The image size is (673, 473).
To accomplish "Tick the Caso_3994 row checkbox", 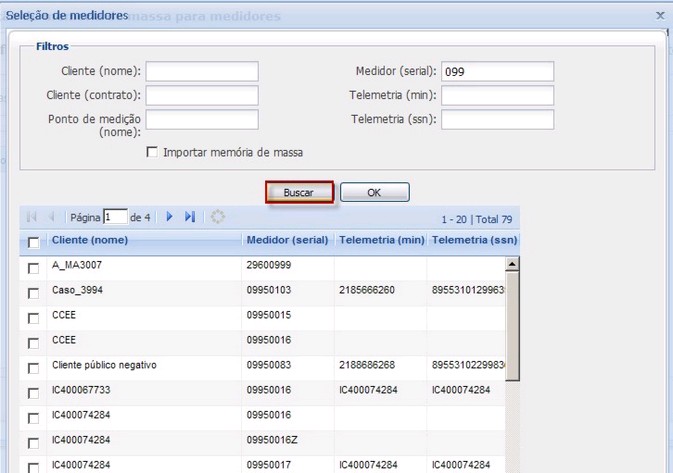I will pos(34,291).
